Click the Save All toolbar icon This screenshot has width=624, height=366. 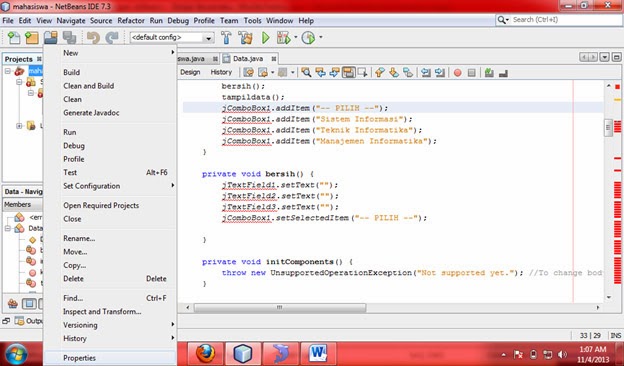click(x=69, y=38)
